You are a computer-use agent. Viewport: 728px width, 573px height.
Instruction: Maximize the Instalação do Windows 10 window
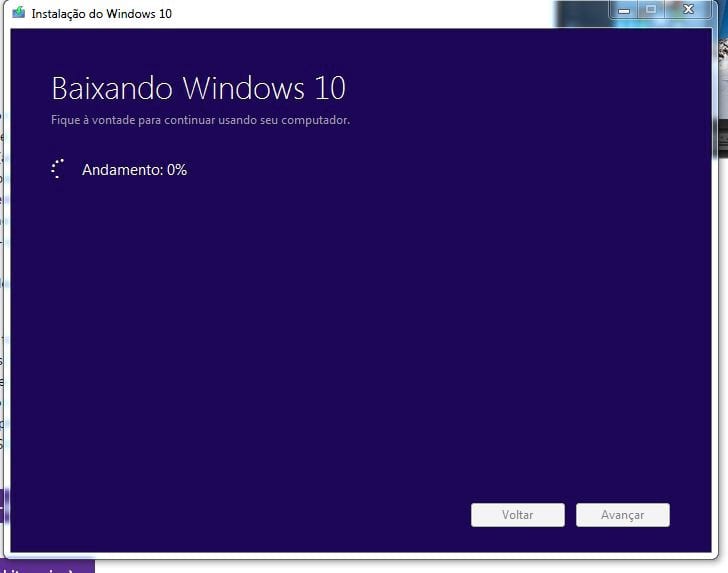tap(651, 10)
